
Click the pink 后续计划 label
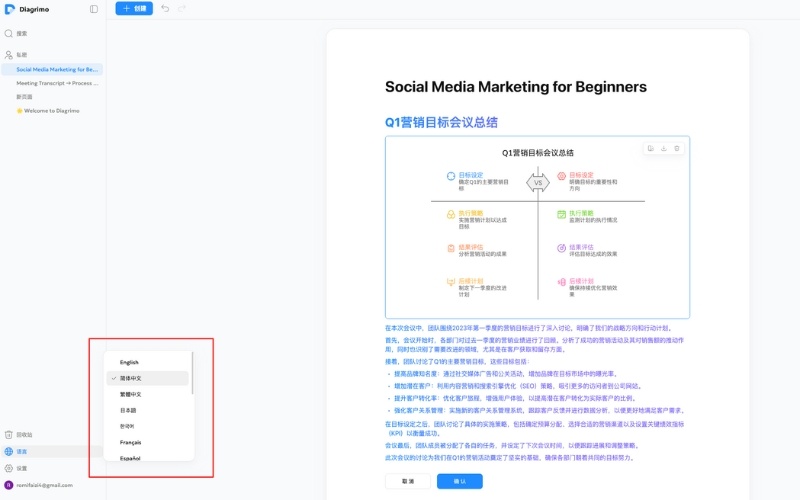point(581,281)
